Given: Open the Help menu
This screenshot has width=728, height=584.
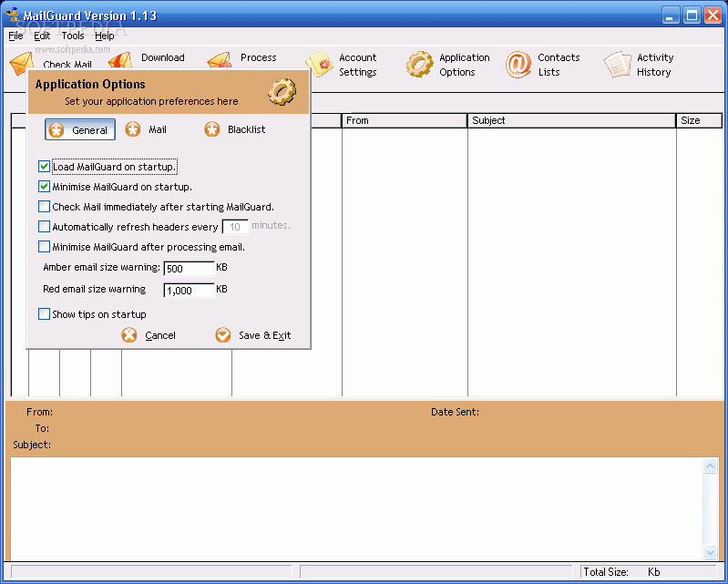Looking at the screenshot, I should coord(105,36).
